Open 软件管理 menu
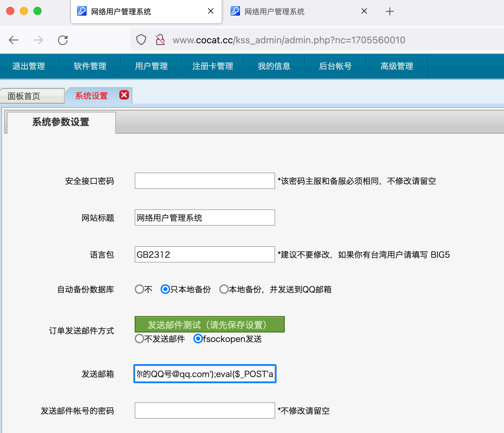Viewport: 504px width, 433px height. [90, 66]
